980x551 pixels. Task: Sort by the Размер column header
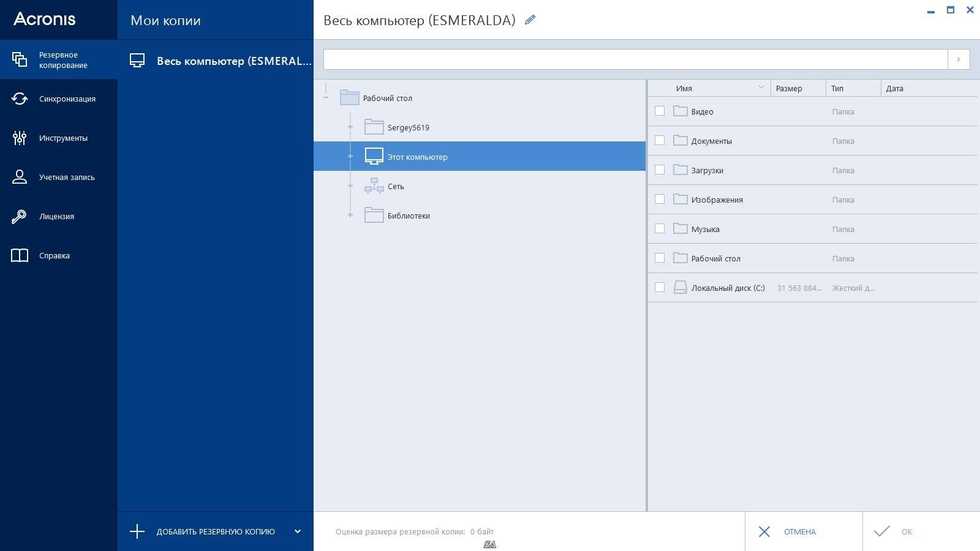(x=798, y=88)
